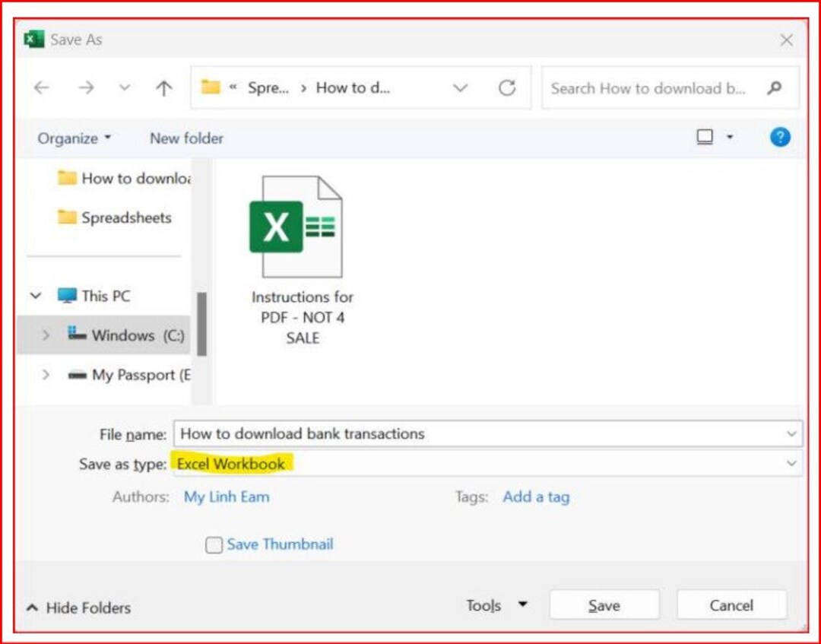Click the up-one-level arrow

(163, 87)
